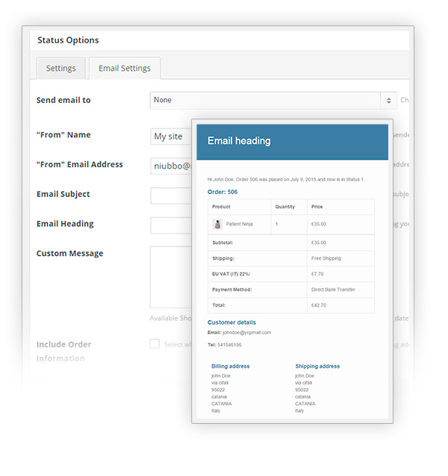Click the Quantity column header
This screenshot has width=448, height=476.
pos(285,207)
